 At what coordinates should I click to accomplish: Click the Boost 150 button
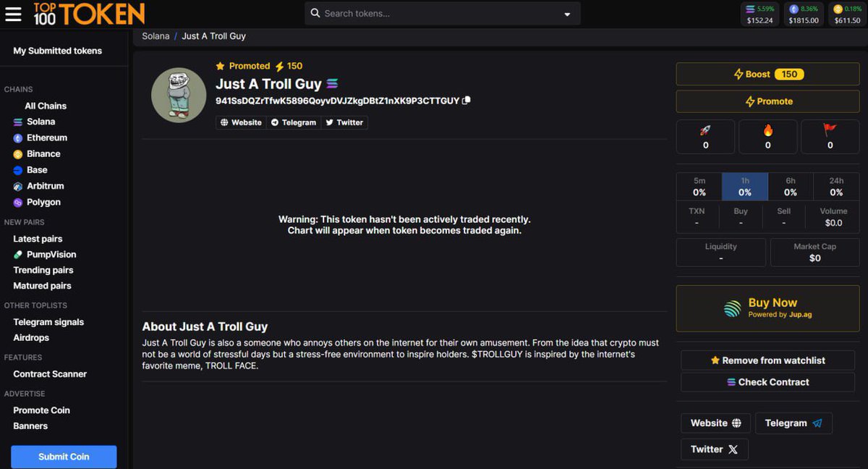pyautogui.click(x=768, y=74)
